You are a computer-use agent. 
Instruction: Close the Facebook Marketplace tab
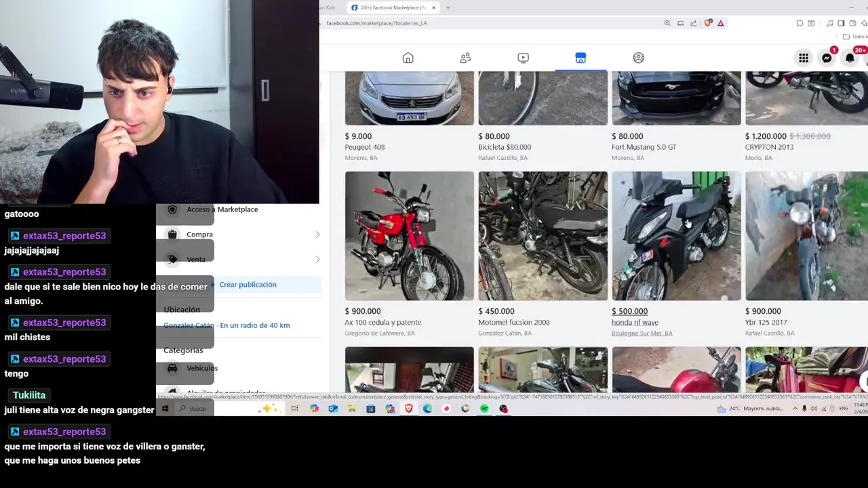tap(433, 7)
